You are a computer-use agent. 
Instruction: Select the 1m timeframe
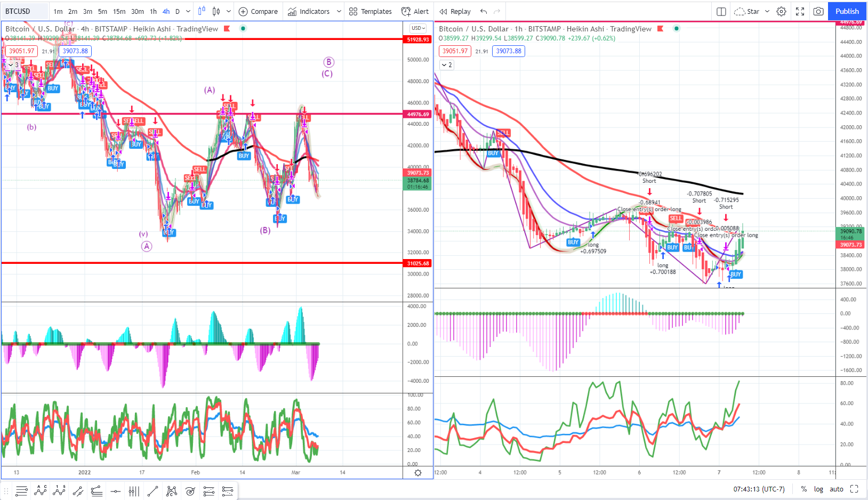[58, 11]
